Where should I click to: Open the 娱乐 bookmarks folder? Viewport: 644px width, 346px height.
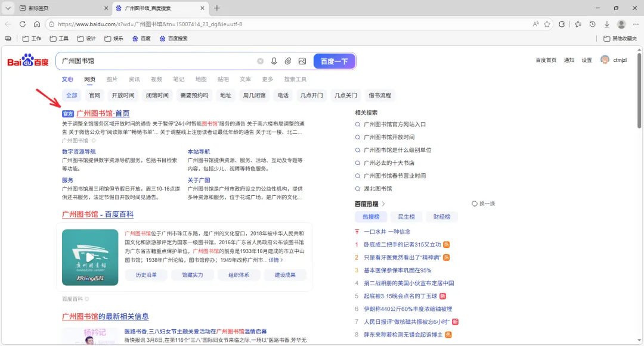click(114, 39)
